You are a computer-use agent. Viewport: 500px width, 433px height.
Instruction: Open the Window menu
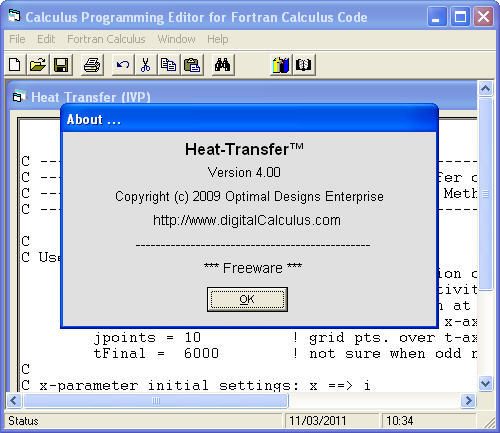point(176,39)
